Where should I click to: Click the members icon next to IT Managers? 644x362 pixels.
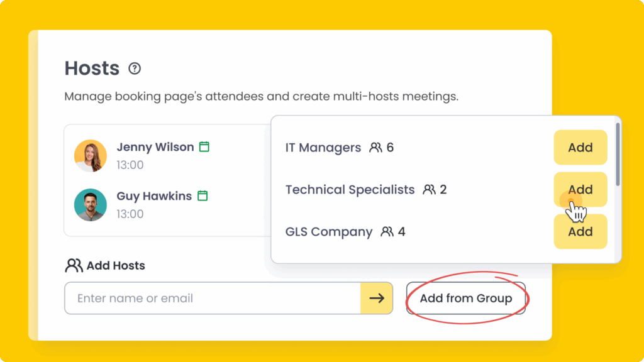tap(375, 148)
